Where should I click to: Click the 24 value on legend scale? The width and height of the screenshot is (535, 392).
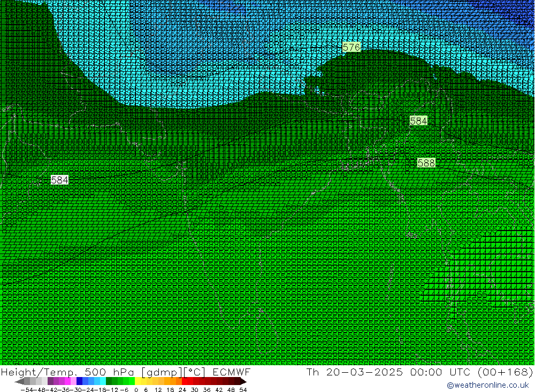click(x=182, y=390)
